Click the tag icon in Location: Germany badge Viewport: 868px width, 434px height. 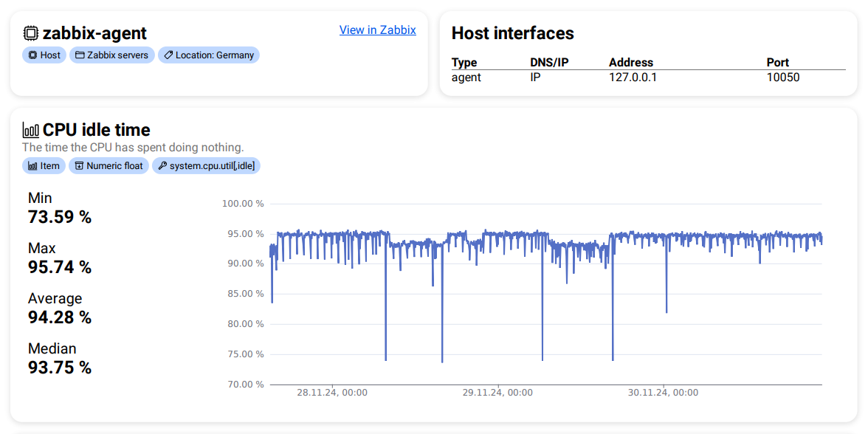click(168, 55)
